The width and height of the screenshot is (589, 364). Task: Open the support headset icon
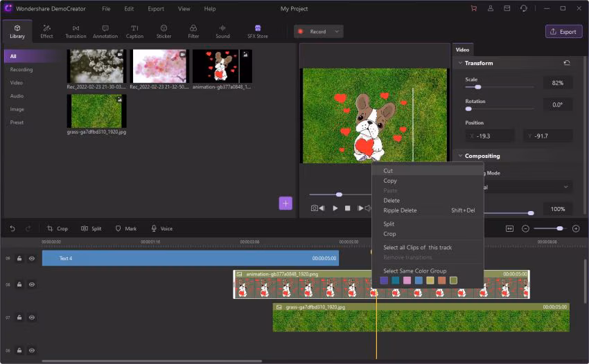524,8
